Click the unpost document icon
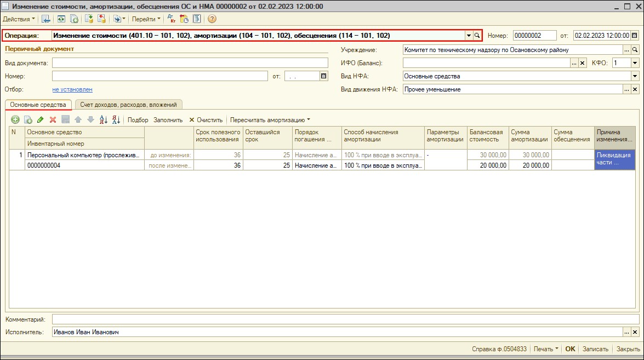The height and width of the screenshot is (360, 644). [101, 19]
